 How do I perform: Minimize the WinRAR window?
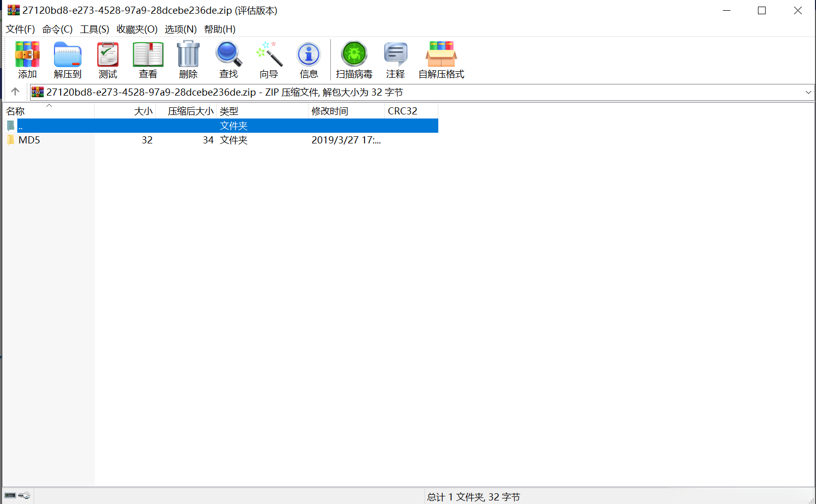tap(726, 10)
